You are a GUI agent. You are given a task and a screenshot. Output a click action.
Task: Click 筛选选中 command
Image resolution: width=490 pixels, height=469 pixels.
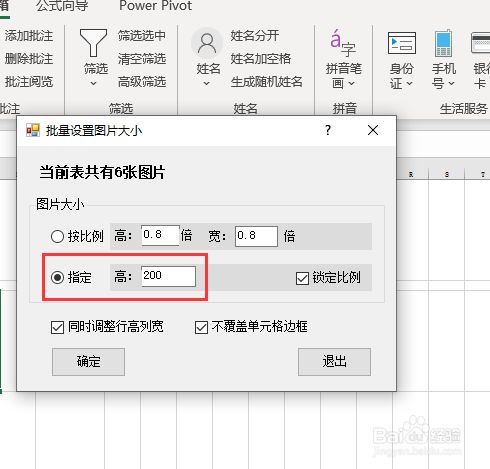[142, 36]
